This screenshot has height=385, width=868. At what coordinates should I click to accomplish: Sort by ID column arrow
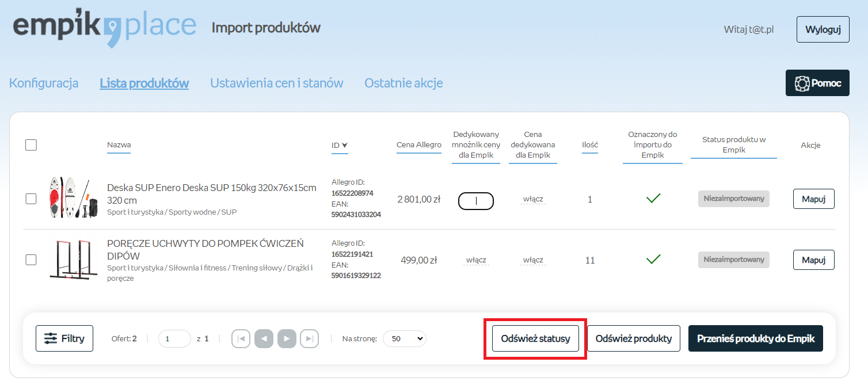[x=344, y=146]
